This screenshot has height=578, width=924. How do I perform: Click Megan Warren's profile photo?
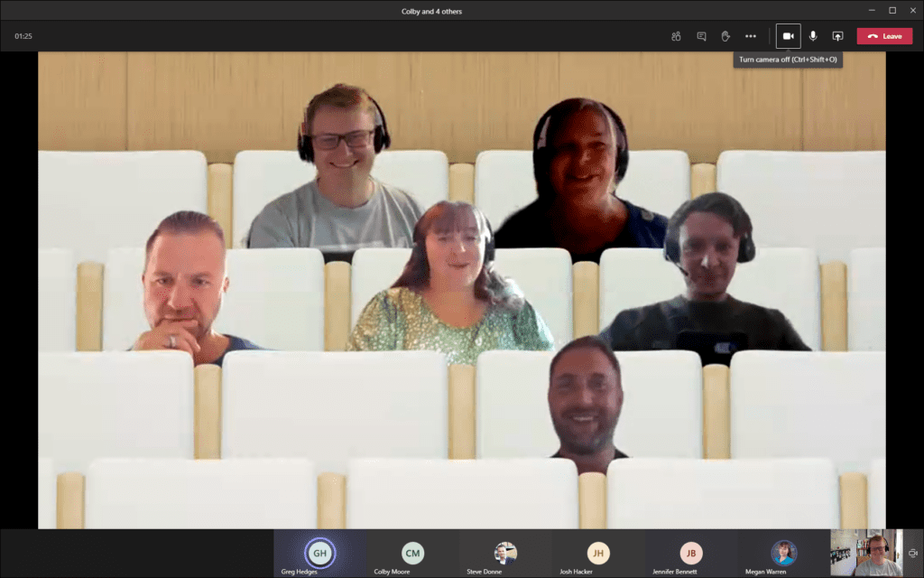coord(784,553)
